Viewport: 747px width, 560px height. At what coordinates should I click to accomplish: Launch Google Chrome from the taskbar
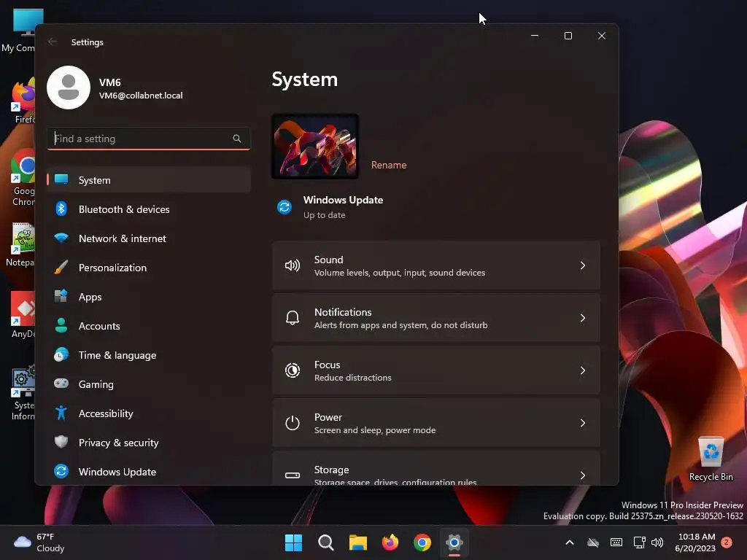pos(422,542)
